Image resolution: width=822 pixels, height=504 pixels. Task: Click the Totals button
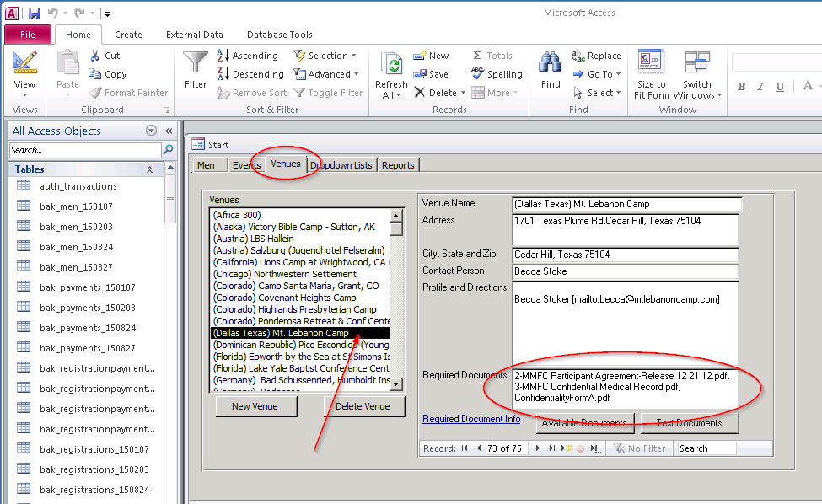pos(493,56)
